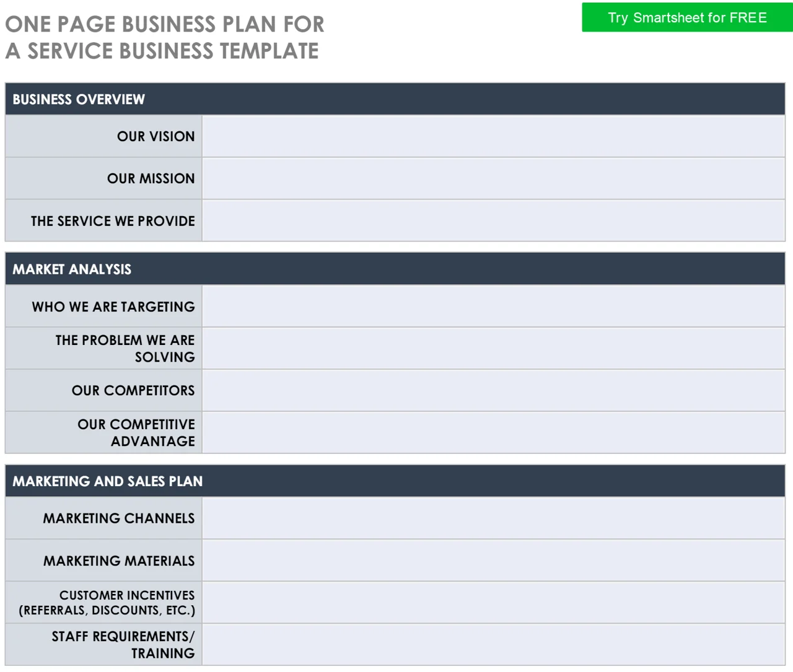Select the Marketing Channels input field

493,518
